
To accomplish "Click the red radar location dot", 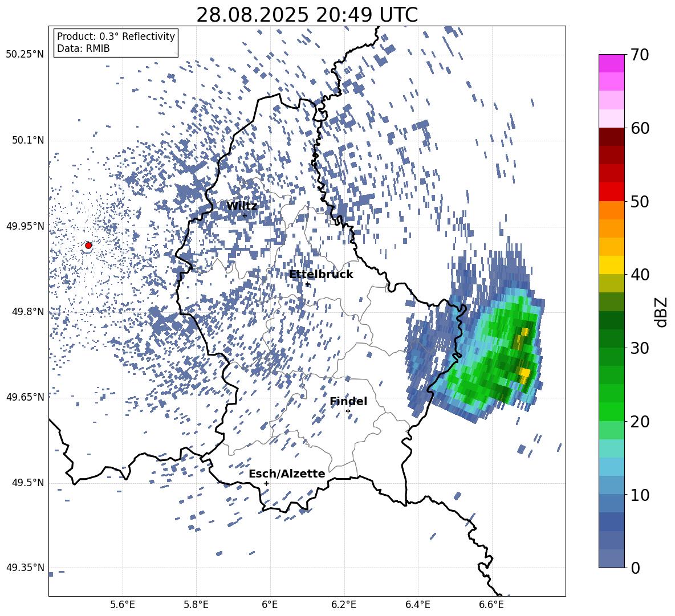I will pyautogui.click(x=88, y=245).
